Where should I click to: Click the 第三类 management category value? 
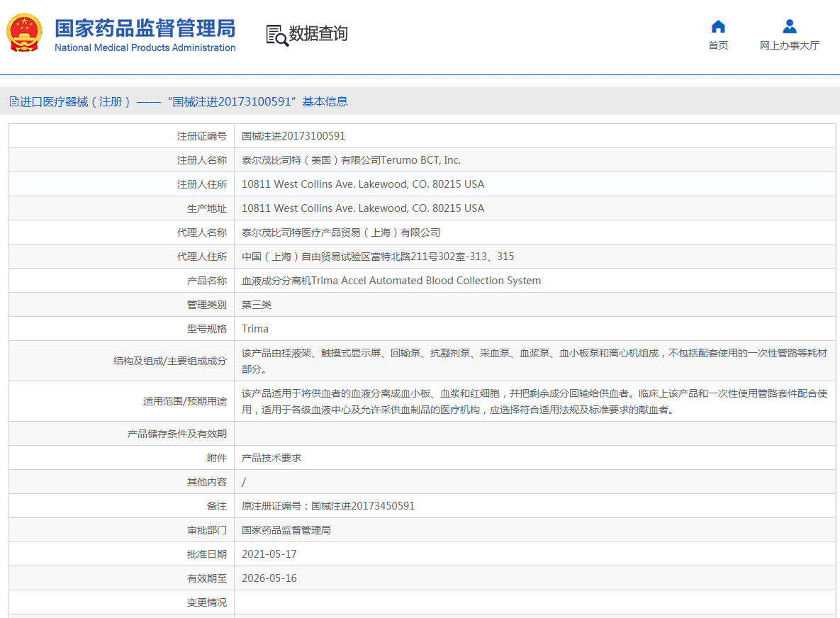pyautogui.click(x=257, y=305)
